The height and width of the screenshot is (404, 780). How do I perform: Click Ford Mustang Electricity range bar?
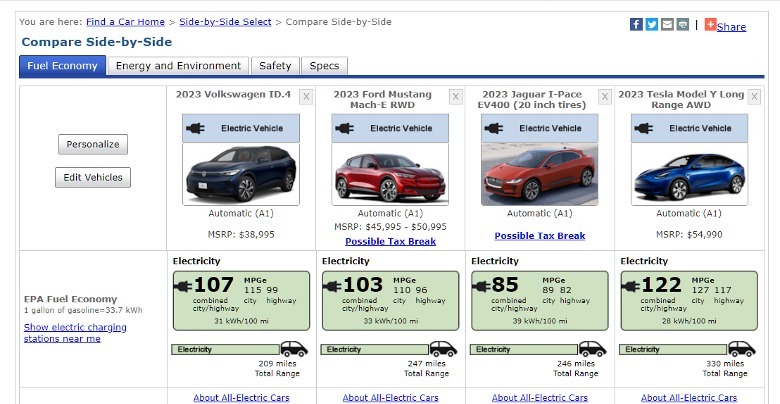coord(375,349)
